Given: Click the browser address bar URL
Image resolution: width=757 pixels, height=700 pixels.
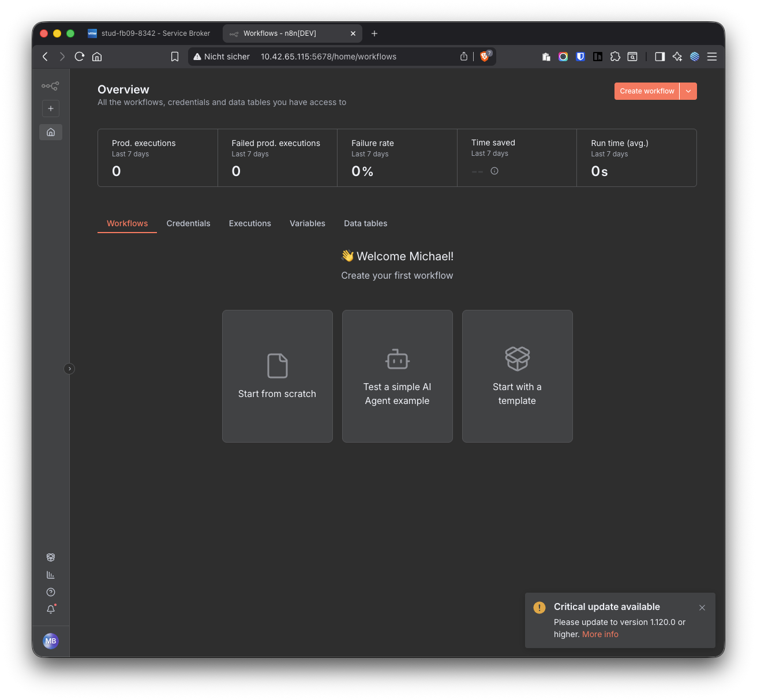Looking at the screenshot, I should coord(328,57).
